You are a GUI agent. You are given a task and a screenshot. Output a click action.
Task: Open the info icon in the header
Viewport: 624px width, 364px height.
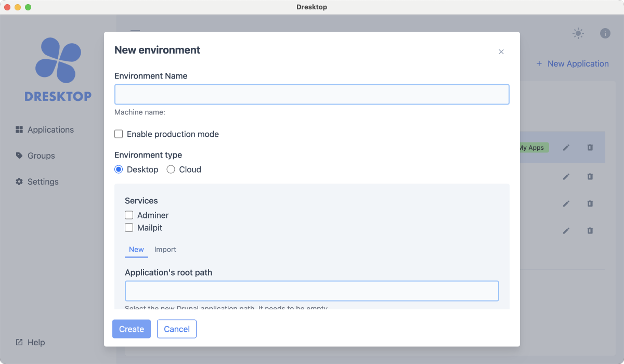[605, 33]
